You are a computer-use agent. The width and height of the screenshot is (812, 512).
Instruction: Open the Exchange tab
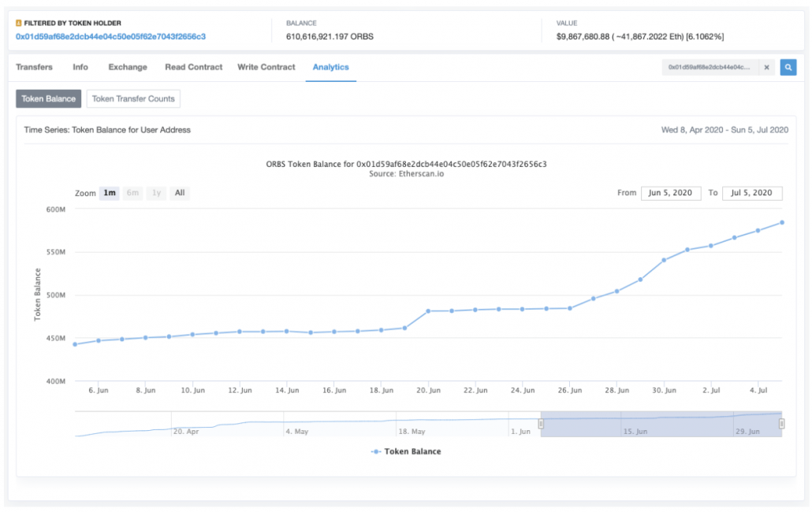pyautogui.click(x=128, y=67)
